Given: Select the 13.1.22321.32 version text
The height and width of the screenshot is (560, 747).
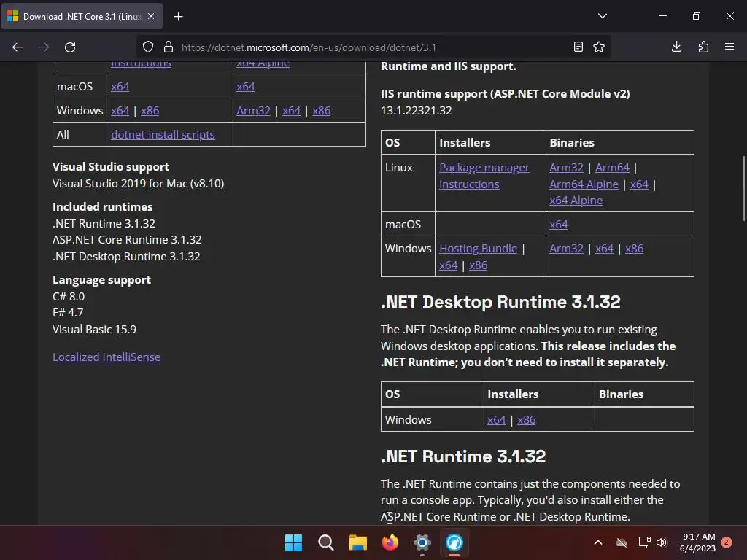Looking at the screenshot, I should click(417, 111).
